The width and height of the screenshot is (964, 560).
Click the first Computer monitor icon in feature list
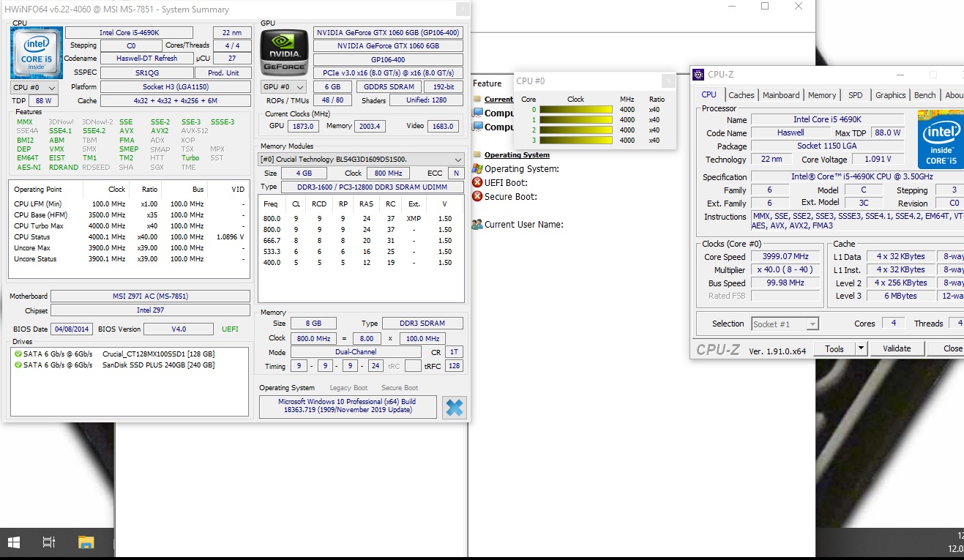[x=478, y=113]
